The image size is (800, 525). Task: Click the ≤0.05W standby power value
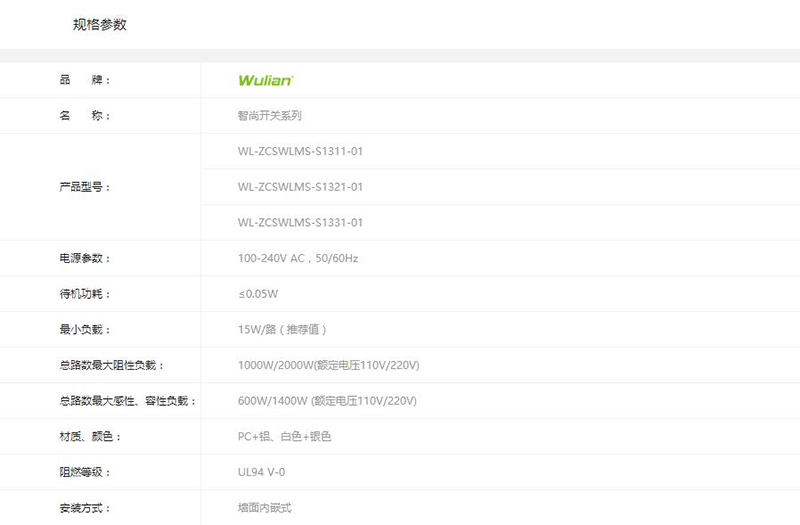[258, 294]
